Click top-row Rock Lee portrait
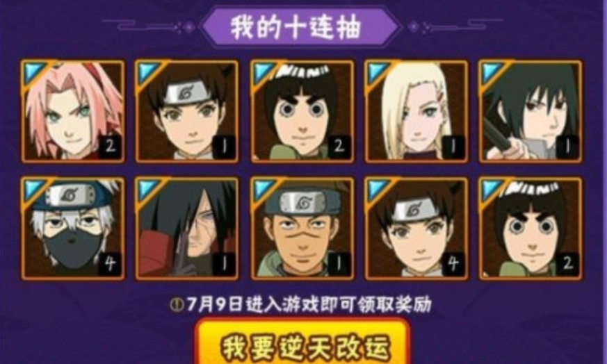The image size is (607, 364). click(302, 111)
